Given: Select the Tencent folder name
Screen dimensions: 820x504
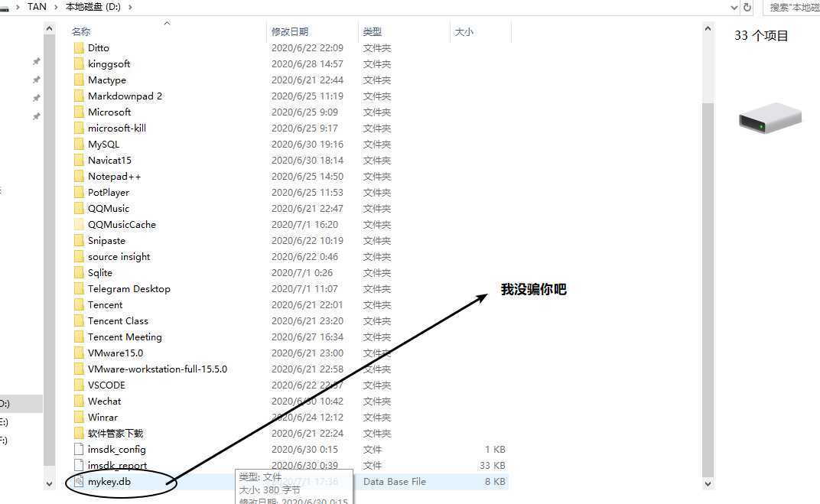Looking at the screenshot, I should click(105, 305).
